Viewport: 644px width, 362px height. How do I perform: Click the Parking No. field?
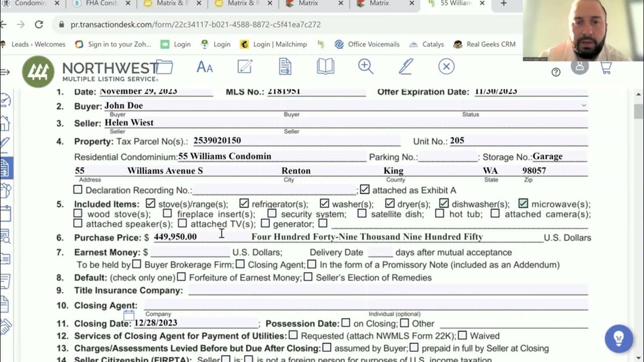tap(448, 157)
